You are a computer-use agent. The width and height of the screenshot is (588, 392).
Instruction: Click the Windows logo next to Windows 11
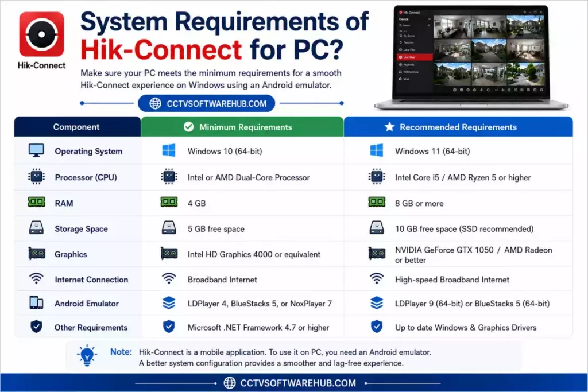(x=377, y=150)
